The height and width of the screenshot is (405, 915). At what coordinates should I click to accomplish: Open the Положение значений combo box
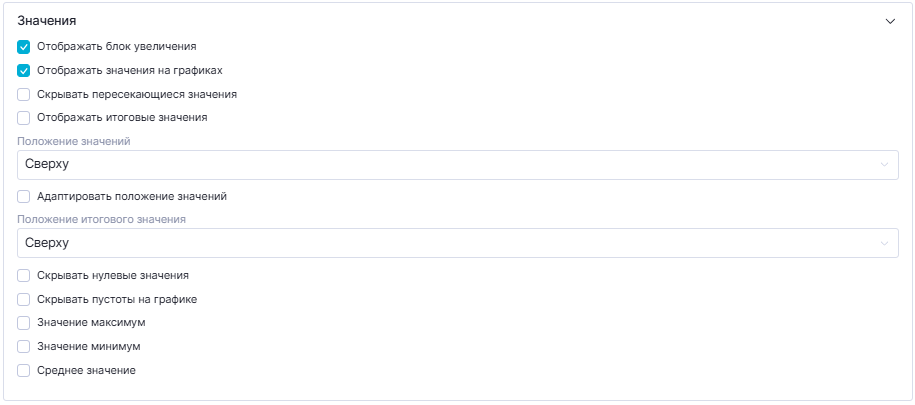click(x=450, y=165)
